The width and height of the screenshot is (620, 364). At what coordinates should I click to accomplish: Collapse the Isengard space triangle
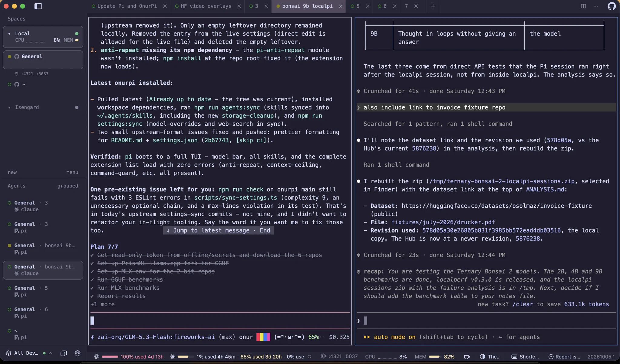(x=9, y=107)
